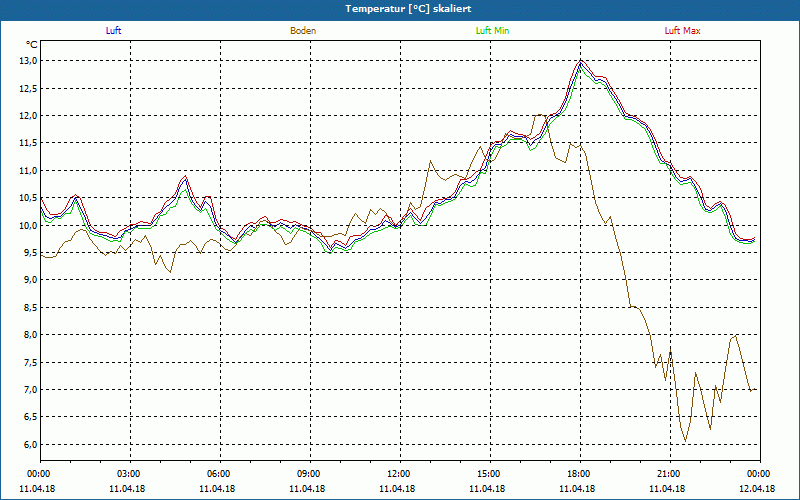Viewport: 800px width, 500px height.
Task: Select the 13,0 y-axis tick label
Action: point(28,61)
